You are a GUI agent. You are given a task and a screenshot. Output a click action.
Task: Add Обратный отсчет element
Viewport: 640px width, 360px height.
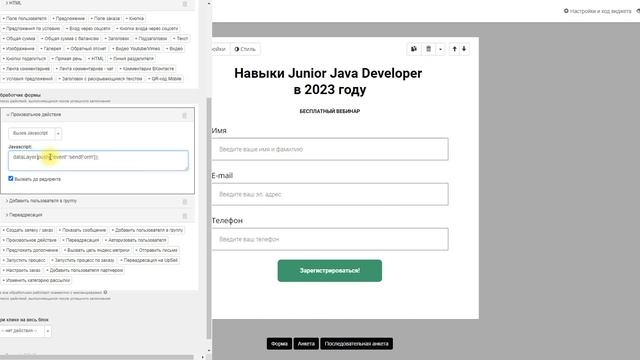pyautogui.click(x=86, y=49)
